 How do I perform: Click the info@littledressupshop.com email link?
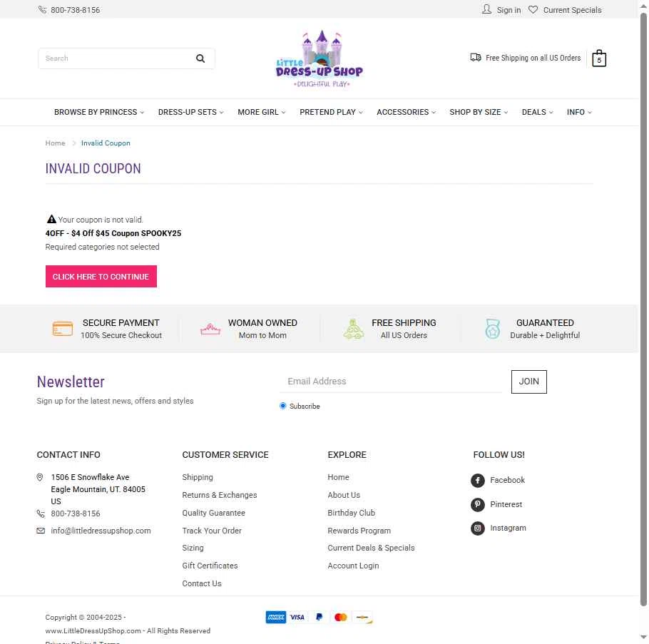(x=101, y=531)
